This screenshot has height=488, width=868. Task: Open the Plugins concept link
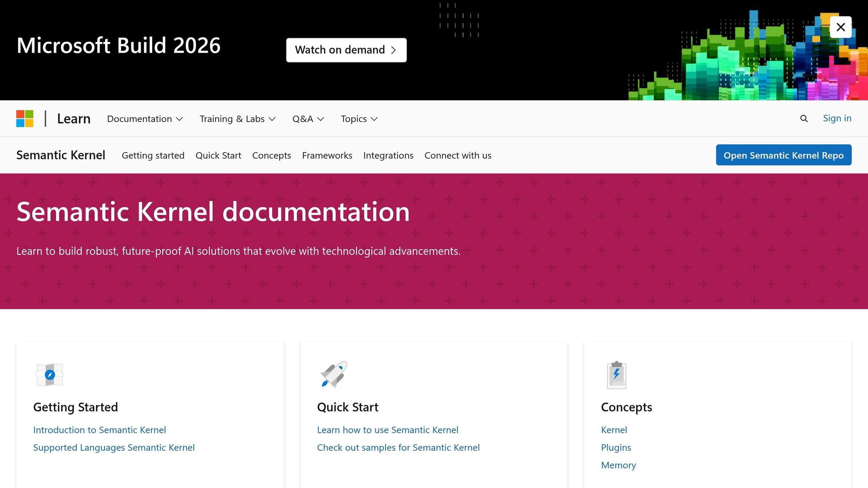coord(616,448)
